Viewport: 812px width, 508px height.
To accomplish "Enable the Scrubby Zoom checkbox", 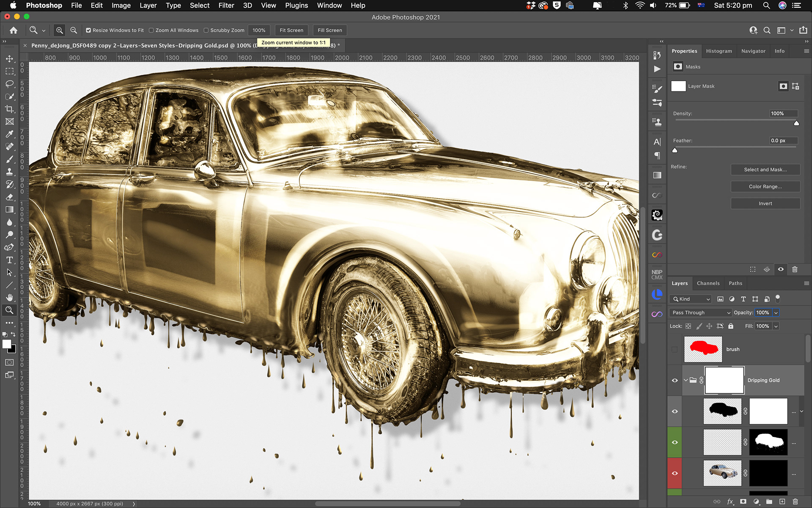I will (206, 30).
